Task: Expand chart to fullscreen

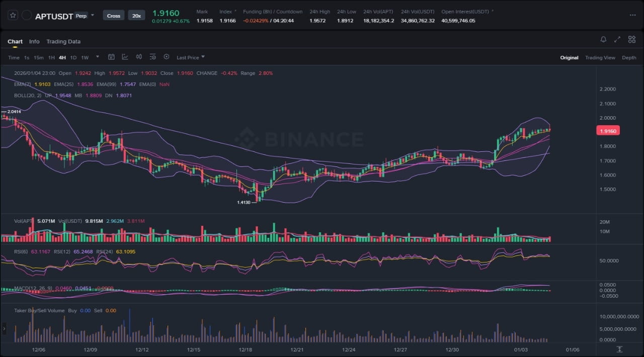Action: click(617, 39)
